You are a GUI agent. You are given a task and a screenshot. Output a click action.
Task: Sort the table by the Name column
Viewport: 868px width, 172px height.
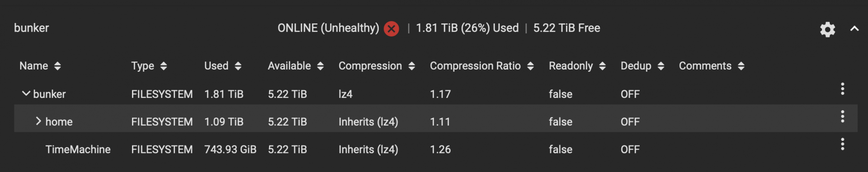(x=40, y=66)
